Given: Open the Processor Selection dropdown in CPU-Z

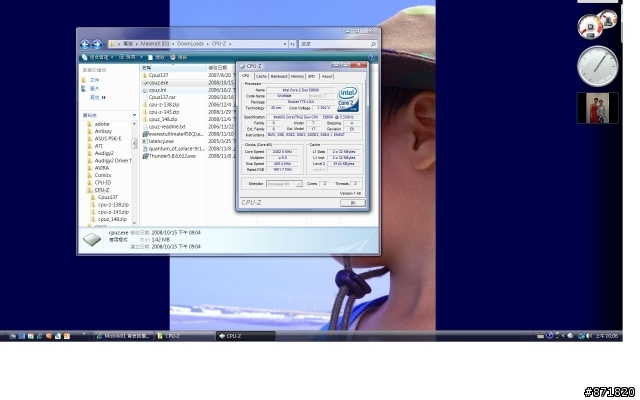Looking at the screenshot, I should tap(284, 184).
